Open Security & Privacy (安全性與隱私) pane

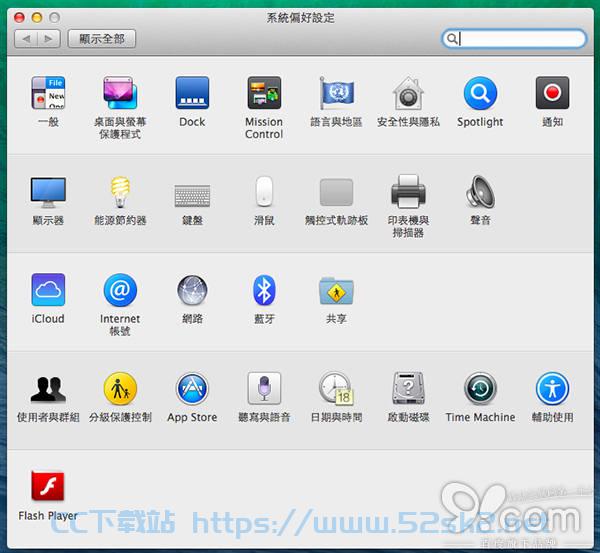pos(408,93)
